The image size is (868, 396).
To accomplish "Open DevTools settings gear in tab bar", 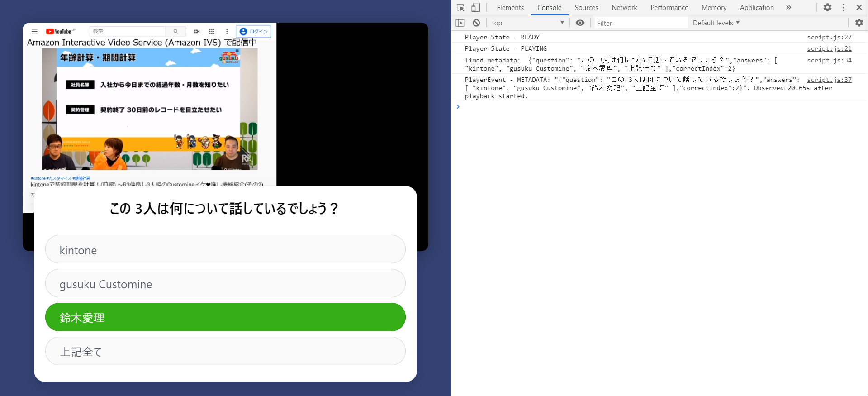I will 827,8.
